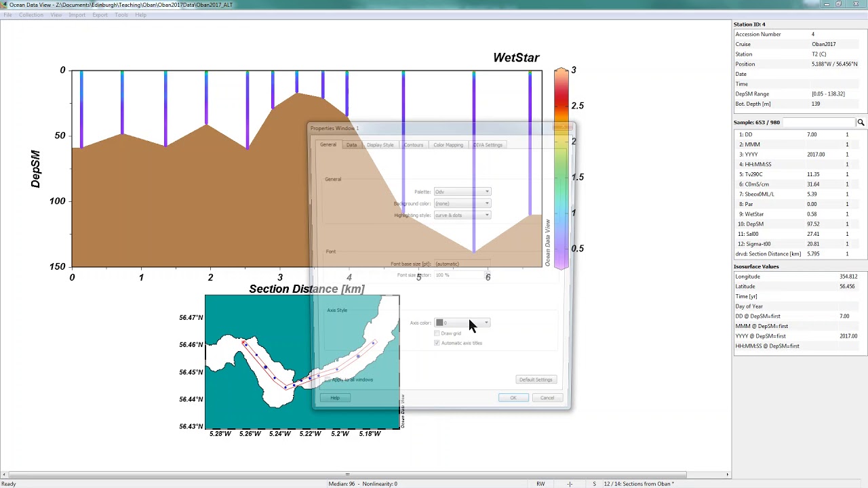Switch to the Data tab
This screenshot has height=488, width=868.
click(x=351, y=145)
